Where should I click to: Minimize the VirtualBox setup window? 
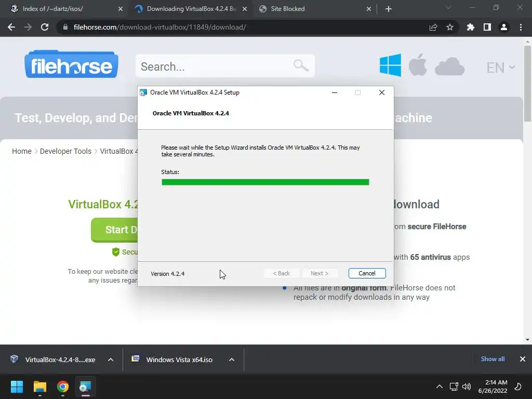tap(335, 92)
